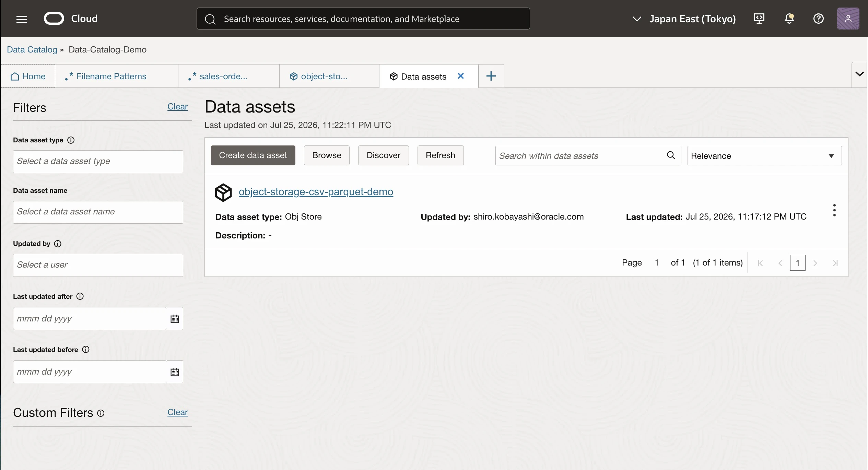Click the object-storage data asset cube icon

tap(223, 192)
